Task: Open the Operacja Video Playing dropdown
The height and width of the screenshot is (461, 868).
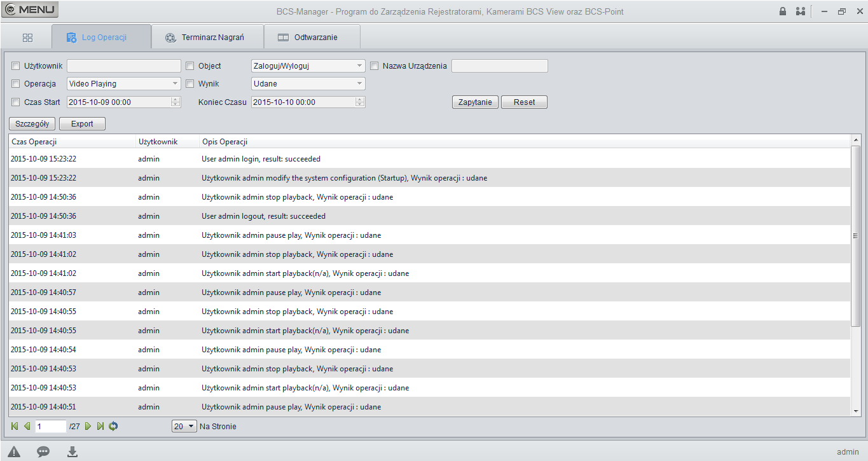Action: click(x=124, y=83)
